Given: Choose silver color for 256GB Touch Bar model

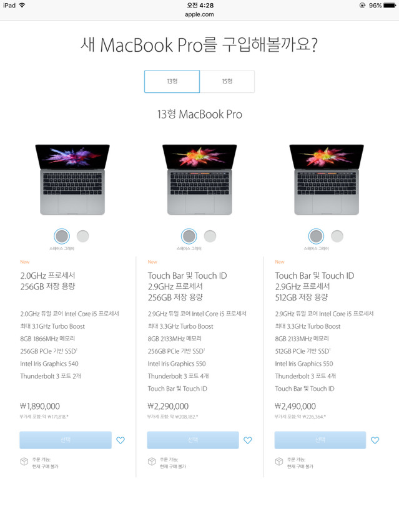Looking at the screenshot, I should [x=210, y=236].
